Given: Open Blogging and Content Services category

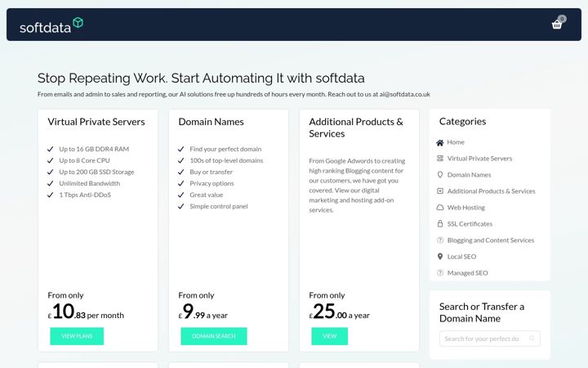Looking at the screenshot, I should 491,240.
